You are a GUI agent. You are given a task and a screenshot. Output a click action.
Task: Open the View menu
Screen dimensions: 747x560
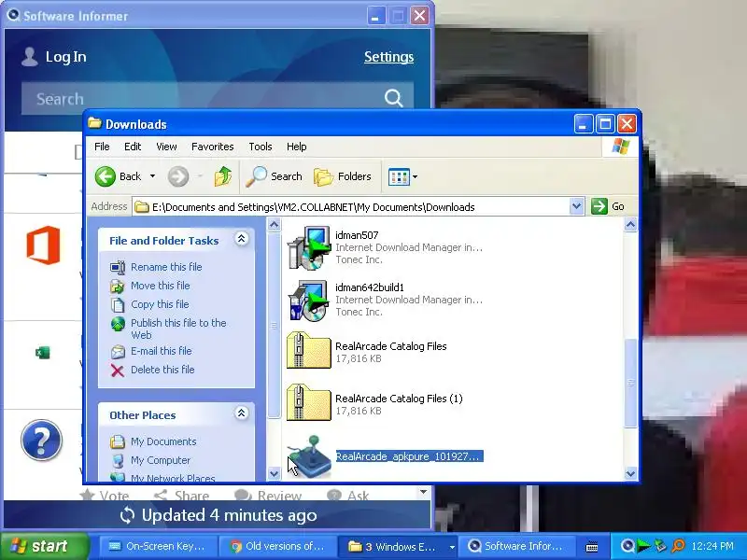coord(166,147)
